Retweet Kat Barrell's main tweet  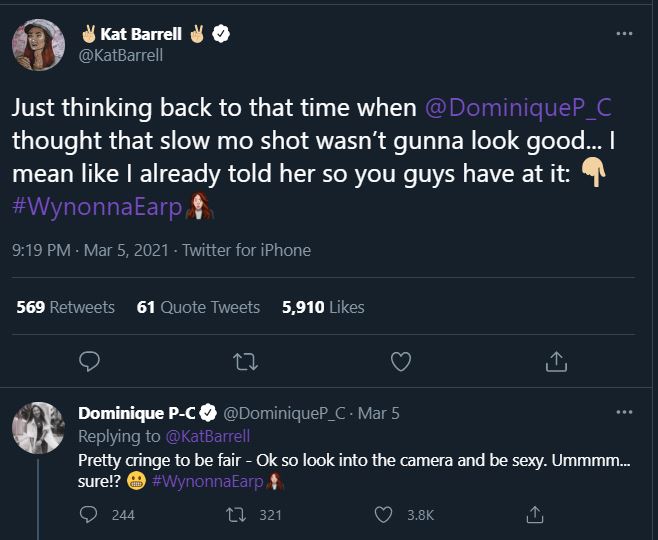(x=245, y=360)
